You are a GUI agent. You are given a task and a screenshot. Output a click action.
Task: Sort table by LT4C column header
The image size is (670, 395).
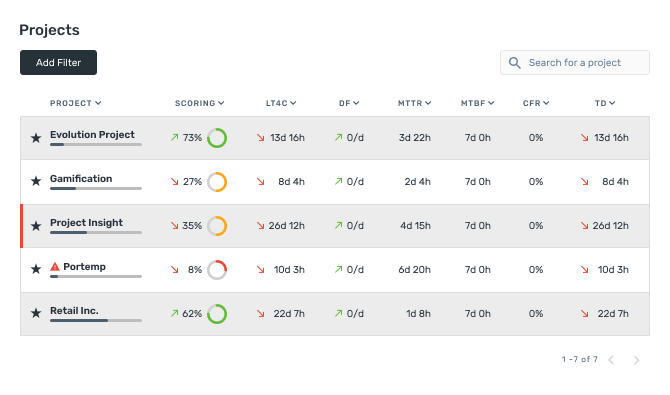281,103
